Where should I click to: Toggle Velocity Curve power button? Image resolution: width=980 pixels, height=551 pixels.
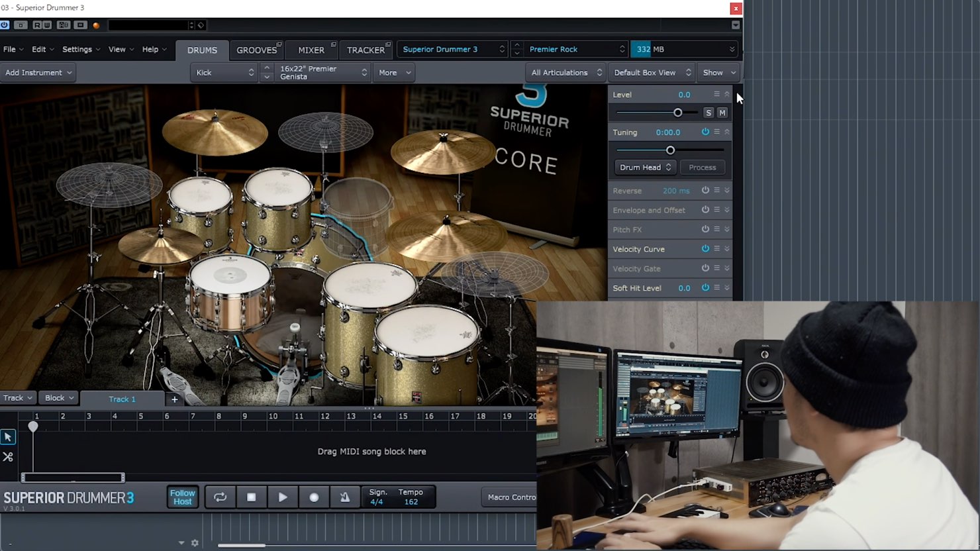705,249
